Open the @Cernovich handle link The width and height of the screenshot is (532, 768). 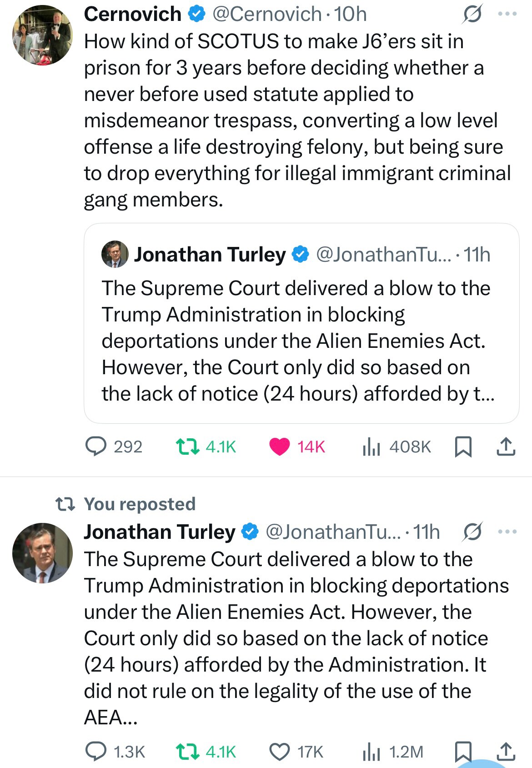click(267, 14)
